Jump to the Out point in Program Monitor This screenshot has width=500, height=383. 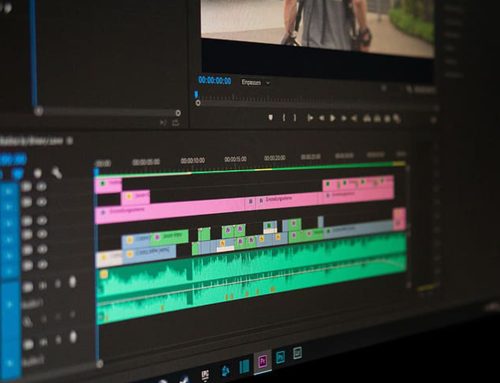point(354,118)
